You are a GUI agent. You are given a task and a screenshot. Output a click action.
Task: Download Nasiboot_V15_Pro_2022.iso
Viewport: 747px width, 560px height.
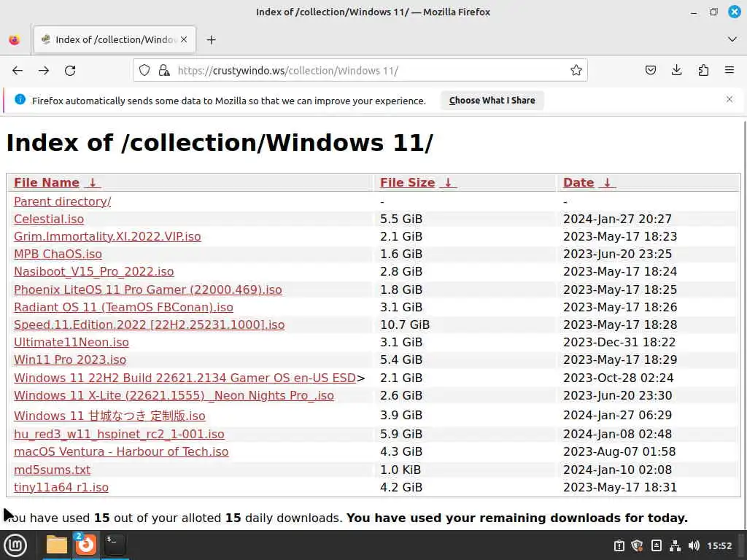point(94,271)
